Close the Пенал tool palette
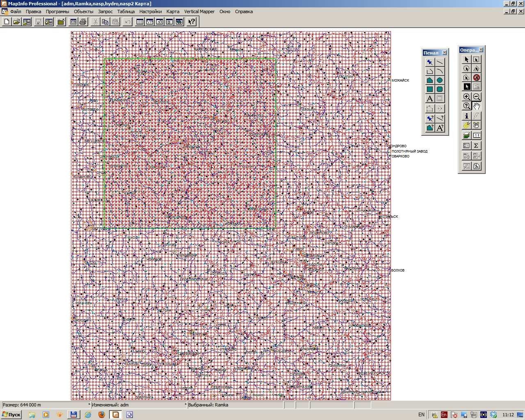 pyautogui.click(x=445, y=52)
